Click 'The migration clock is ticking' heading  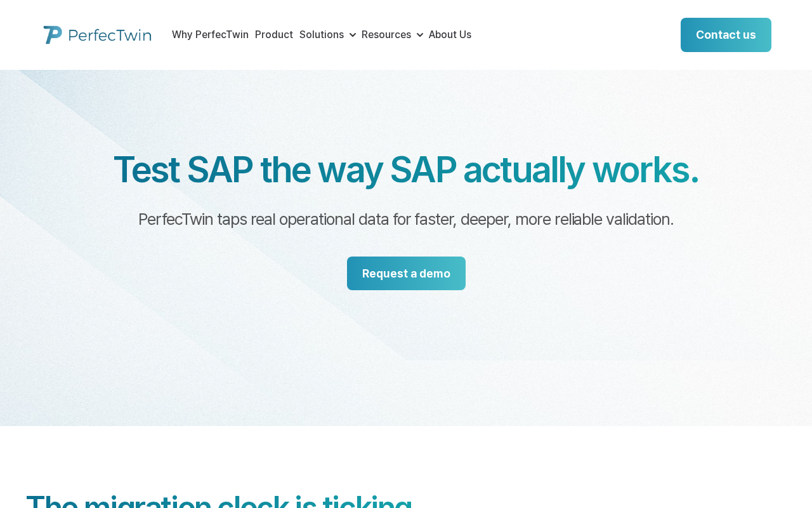coord(219,500)
